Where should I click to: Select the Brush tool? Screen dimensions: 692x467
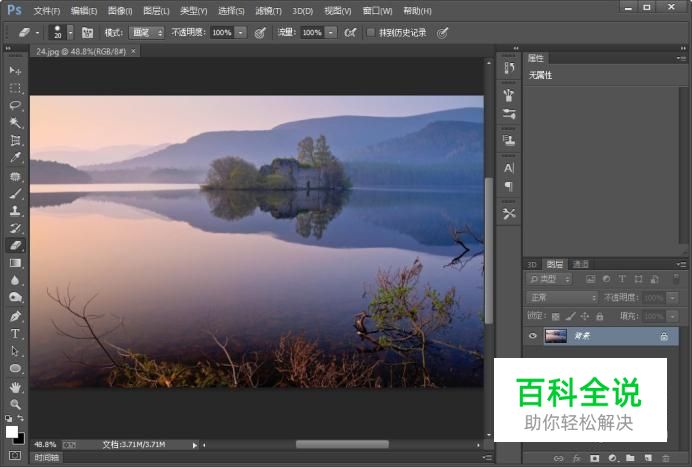pos(15,193)
